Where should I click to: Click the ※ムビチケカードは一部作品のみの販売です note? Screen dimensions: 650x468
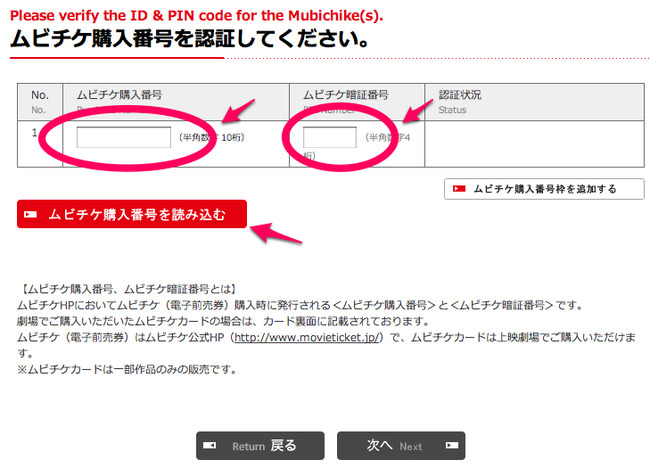[x=126, y=369]
